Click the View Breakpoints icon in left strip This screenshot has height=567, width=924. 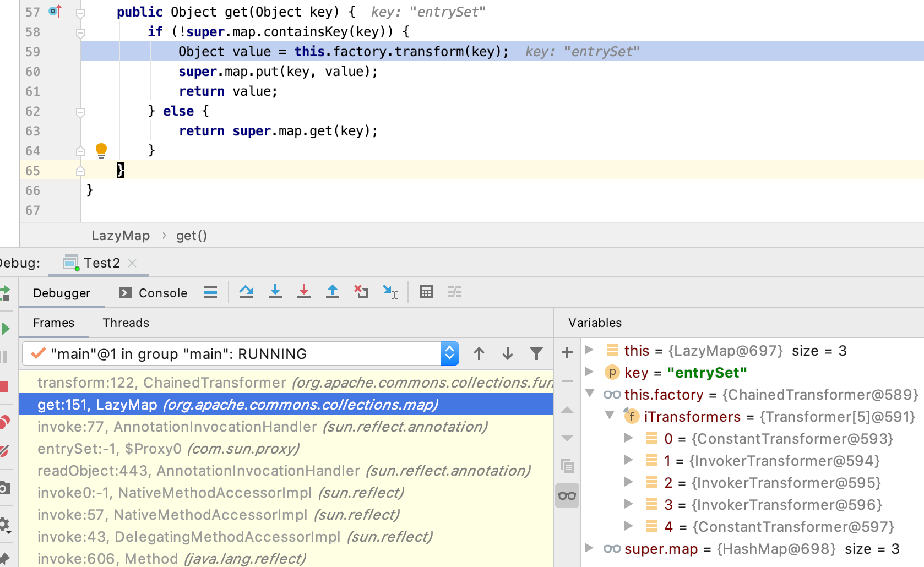pos(4,422)
